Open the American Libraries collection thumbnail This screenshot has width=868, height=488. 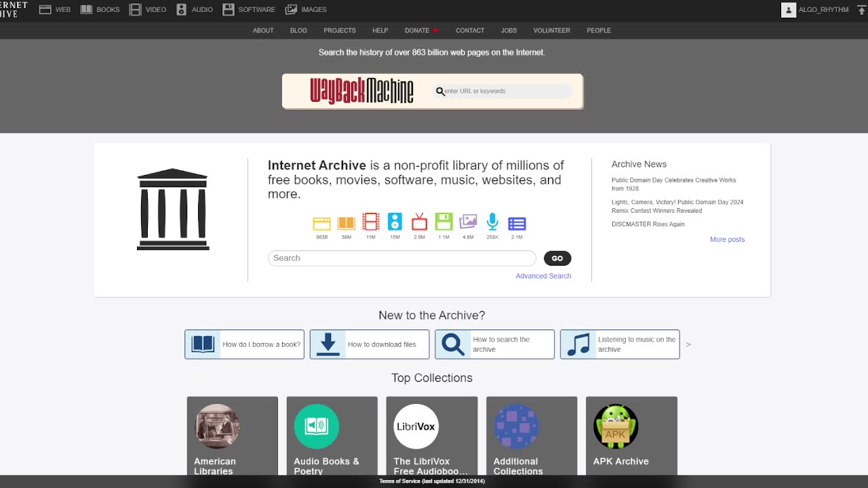(217, 426)
